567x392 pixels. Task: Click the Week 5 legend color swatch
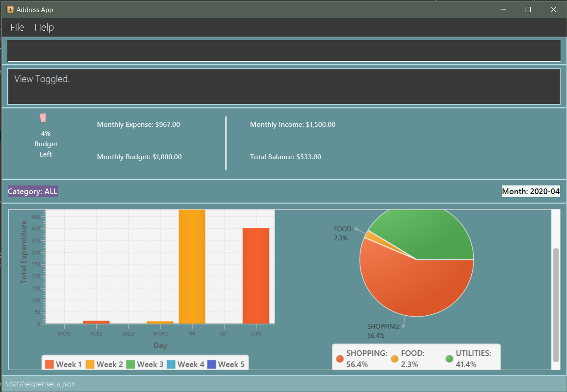click(212, 364)
